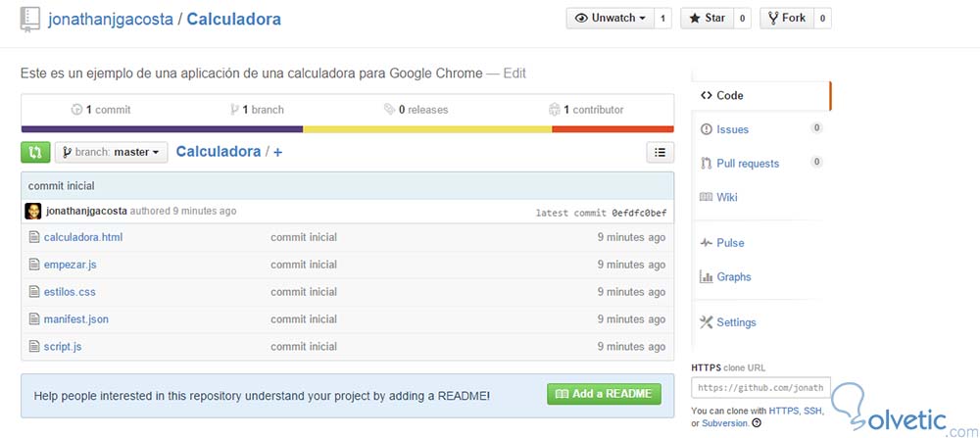Click the Add a README button
This screenshot has width=980, height=438.
(604, 394)
